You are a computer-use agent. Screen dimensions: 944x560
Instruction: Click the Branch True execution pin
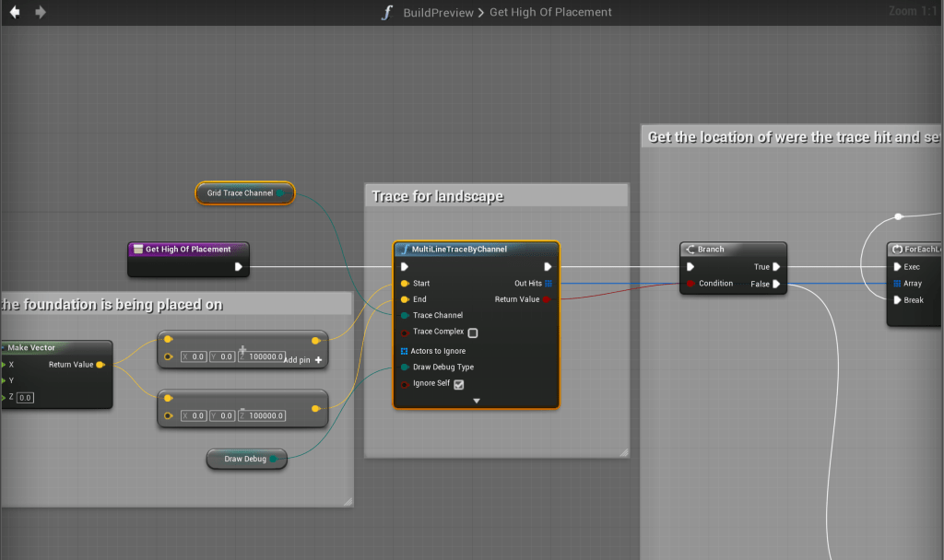(776, 267)
